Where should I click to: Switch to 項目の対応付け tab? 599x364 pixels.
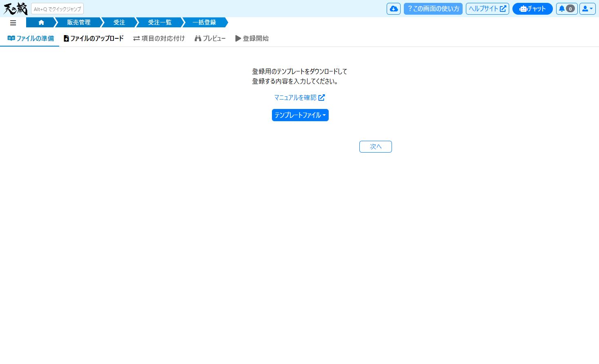[159, 38]
